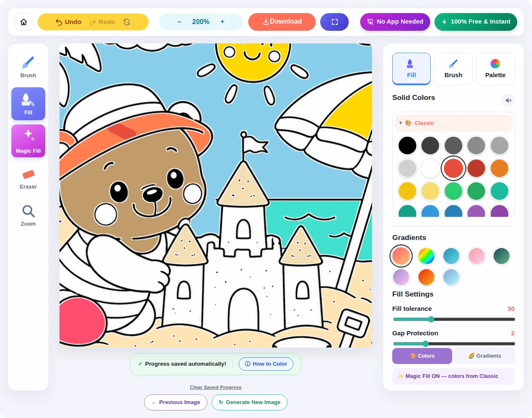The height and width of the screenshot is (418, 532).
Task: Select the Brush tool in left sidebar
Action: (x=28, y=67)
